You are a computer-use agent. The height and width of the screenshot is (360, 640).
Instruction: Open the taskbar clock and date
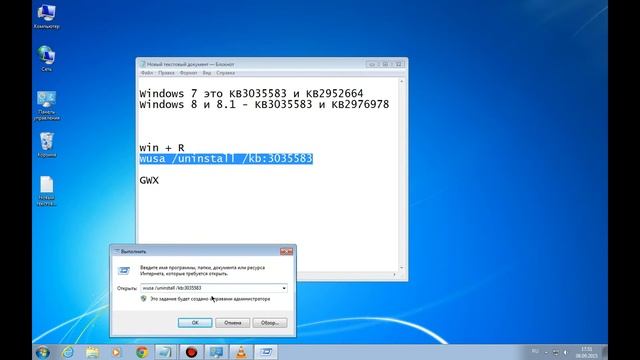587,352
